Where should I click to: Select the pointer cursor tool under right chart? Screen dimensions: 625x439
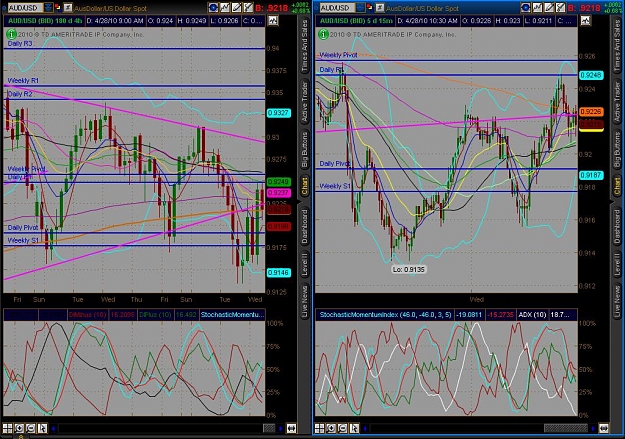point(354,428)
